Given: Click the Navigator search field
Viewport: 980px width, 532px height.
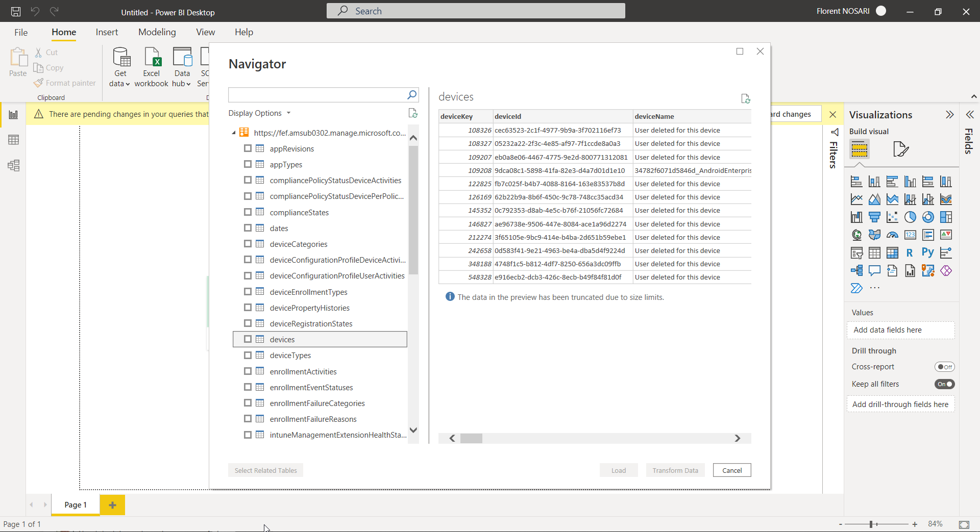Looking at the screenshot, I should coord(319,95).
